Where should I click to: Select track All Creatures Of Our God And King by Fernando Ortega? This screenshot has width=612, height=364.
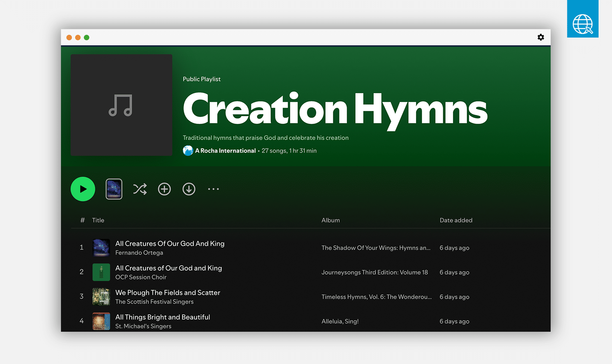coord(170,244)
